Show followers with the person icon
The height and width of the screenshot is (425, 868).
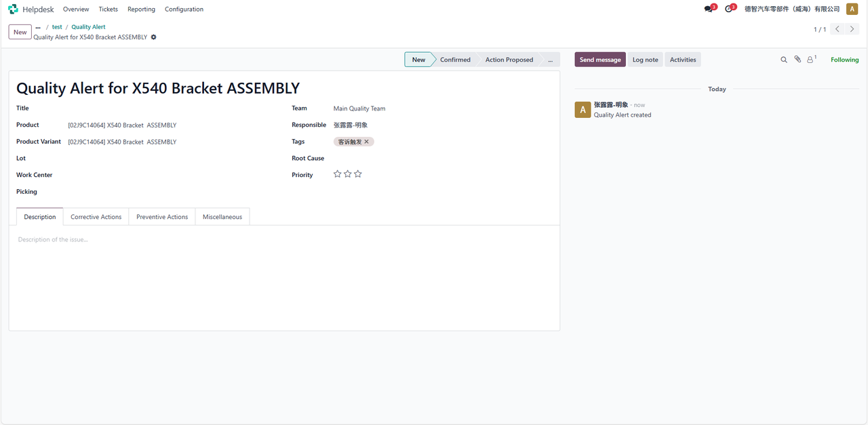tap(810, 60)
